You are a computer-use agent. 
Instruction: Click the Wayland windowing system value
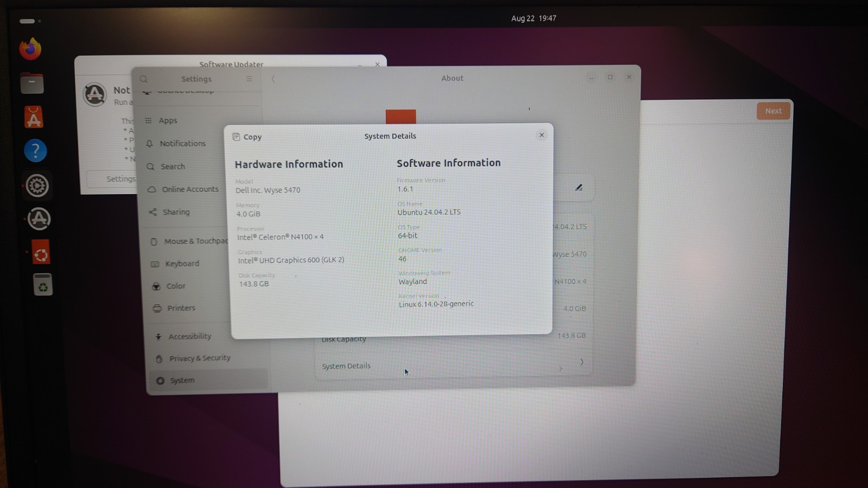(x=413, y=281)
